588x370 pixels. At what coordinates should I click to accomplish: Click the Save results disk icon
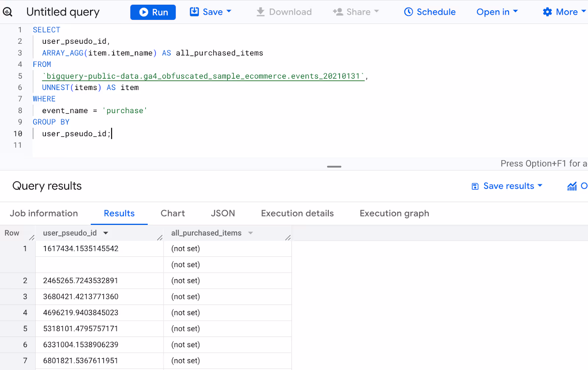[x=475, y=186]
